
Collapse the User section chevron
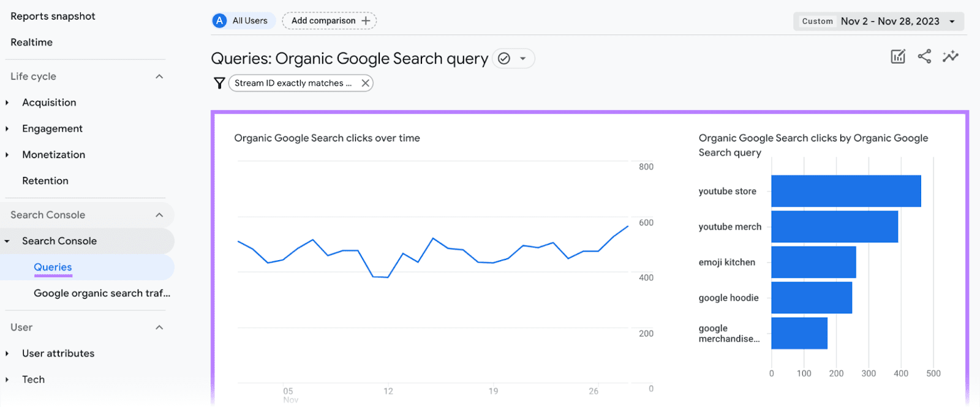(159, 327)
